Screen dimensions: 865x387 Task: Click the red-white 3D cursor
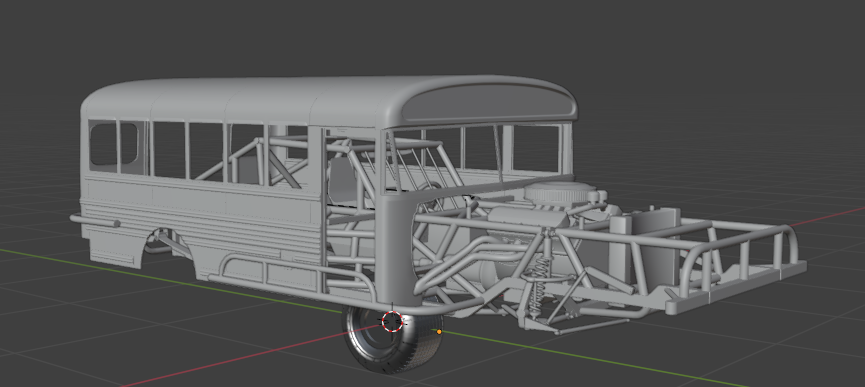tap(392, 321)
